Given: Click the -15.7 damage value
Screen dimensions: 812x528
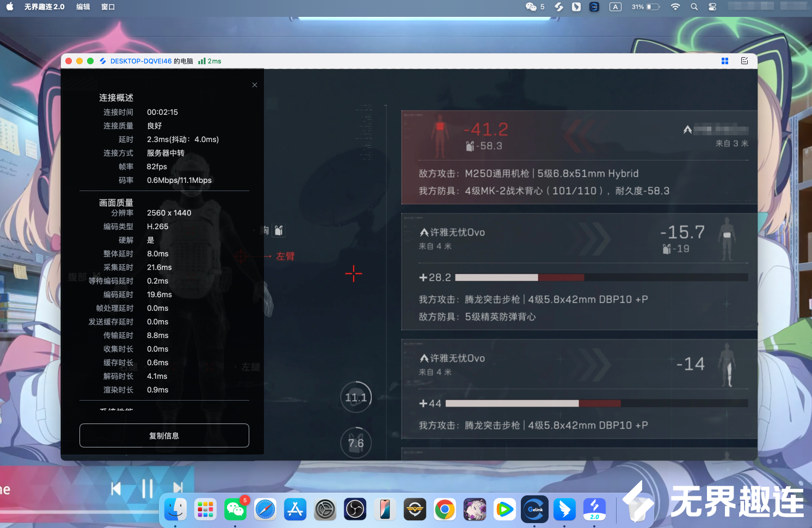Looking at the screenshot, I should pyautogui.click(x=682, y=232).
